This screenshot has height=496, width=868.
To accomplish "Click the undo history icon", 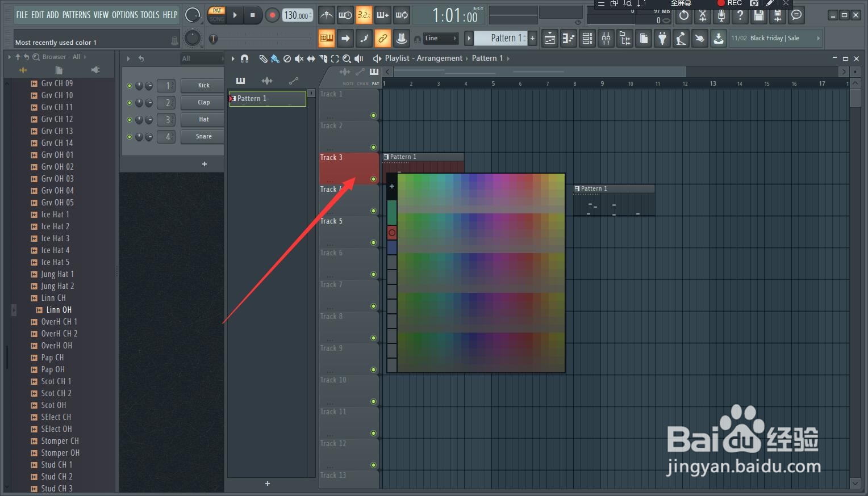I will (684, 15).
